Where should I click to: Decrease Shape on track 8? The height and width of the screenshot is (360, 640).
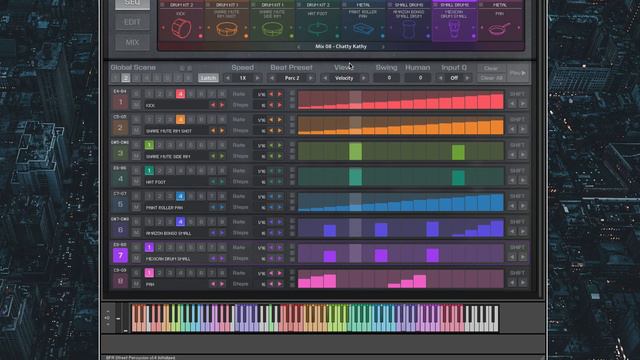[x=271, y=284]
